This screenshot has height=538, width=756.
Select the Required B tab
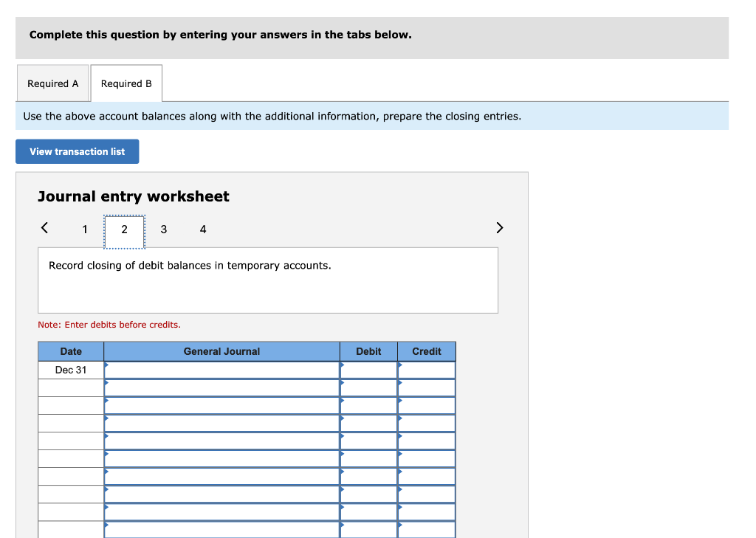pyautogui.click(x=126, y=83)
